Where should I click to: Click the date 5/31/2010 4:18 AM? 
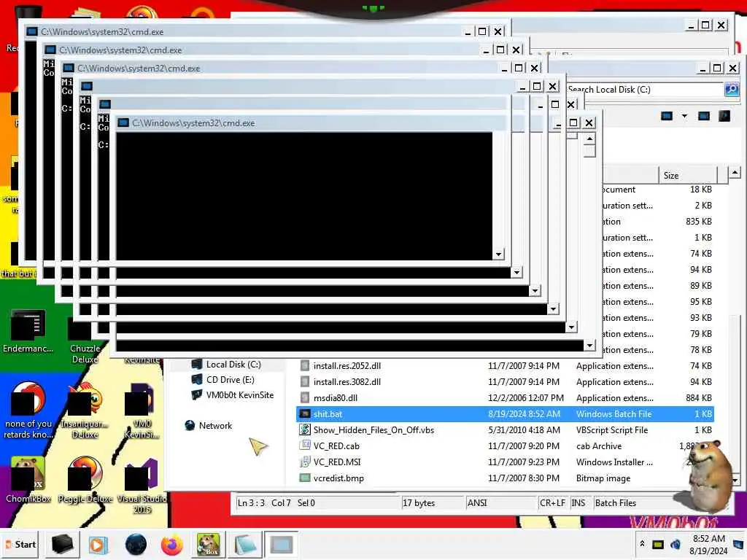[x=524, y=430]
